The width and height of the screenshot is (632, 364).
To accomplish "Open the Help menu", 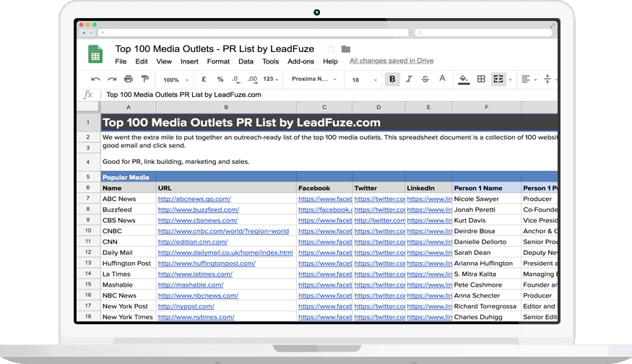I will point(330,61).
